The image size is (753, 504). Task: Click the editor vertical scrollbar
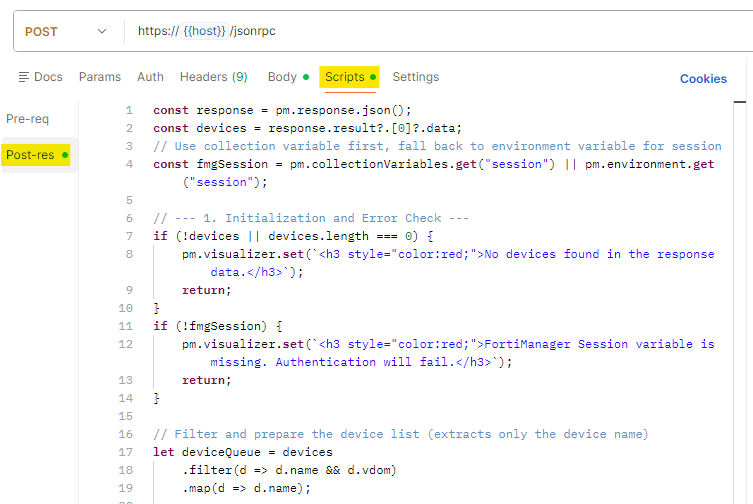(x=740, y=303)
